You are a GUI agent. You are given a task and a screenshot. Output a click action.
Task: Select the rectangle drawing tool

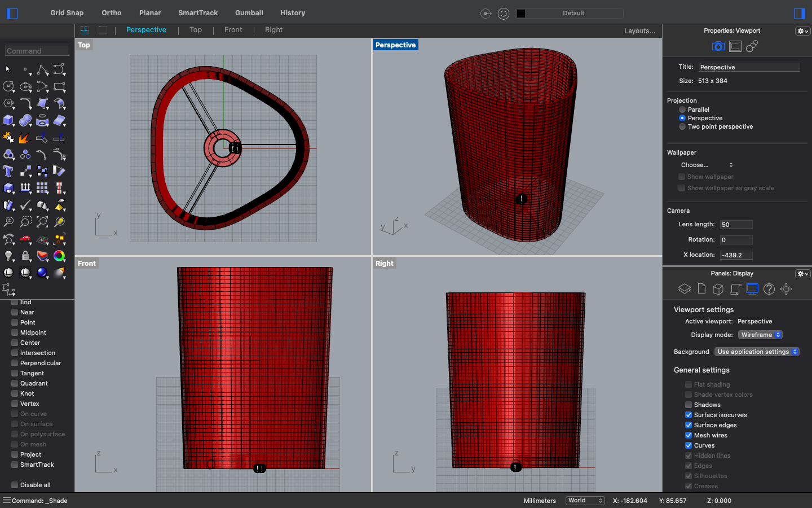59,86
